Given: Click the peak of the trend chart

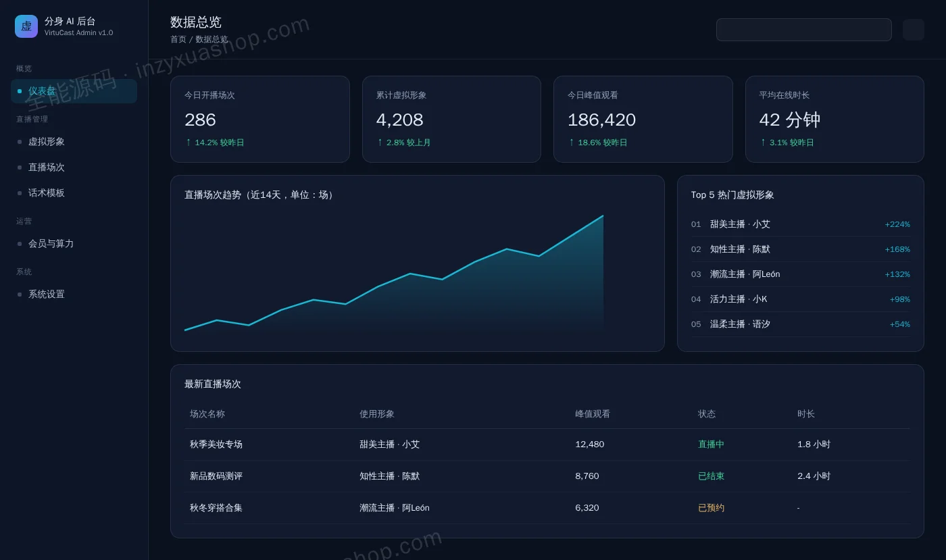Looking at the screenshot, I should click(603, 216).
